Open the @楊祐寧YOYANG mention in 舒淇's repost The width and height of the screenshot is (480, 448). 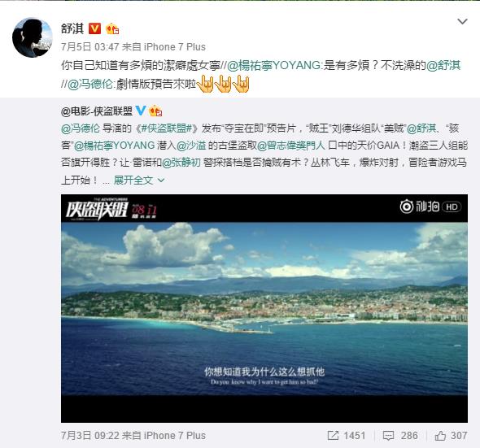pos(274,65)
